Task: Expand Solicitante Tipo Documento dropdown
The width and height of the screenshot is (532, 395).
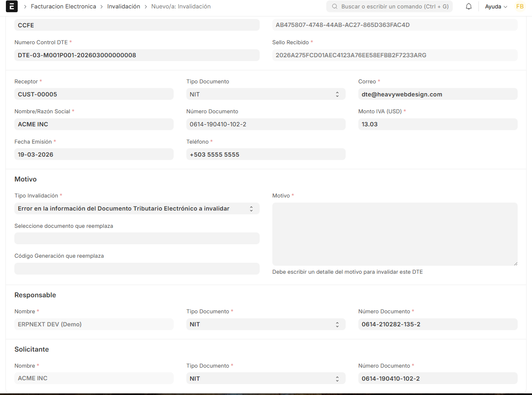Action: (266, 379)
